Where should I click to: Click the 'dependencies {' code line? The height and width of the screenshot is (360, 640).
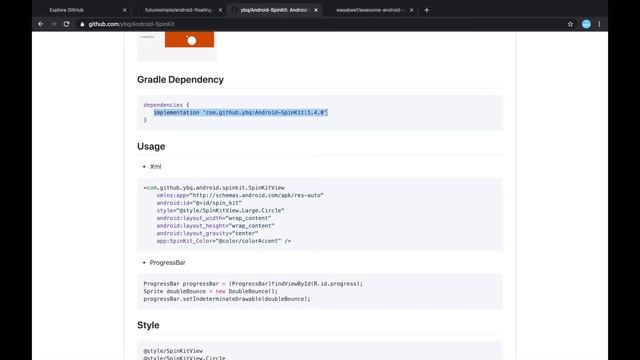167,105
